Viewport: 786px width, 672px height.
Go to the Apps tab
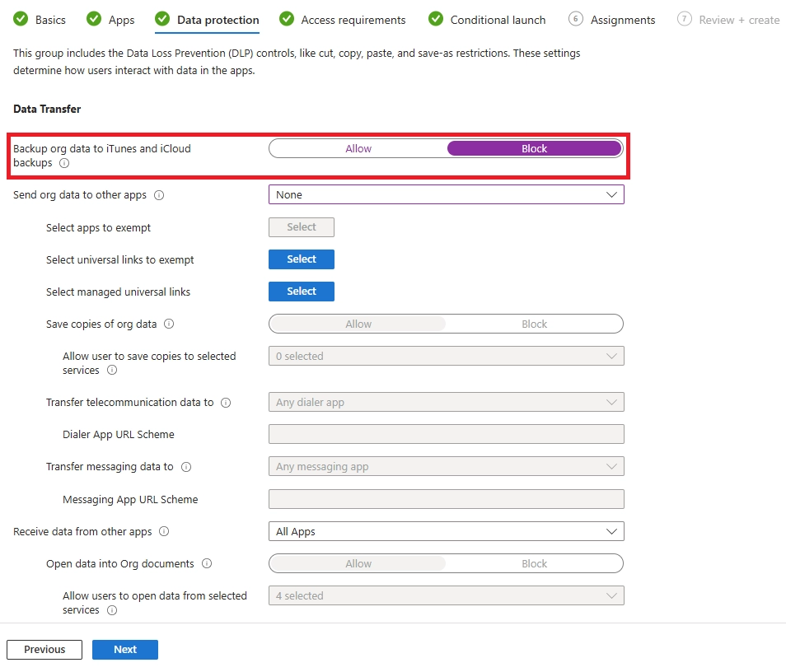pyautogui.click(x=121, y=20)
